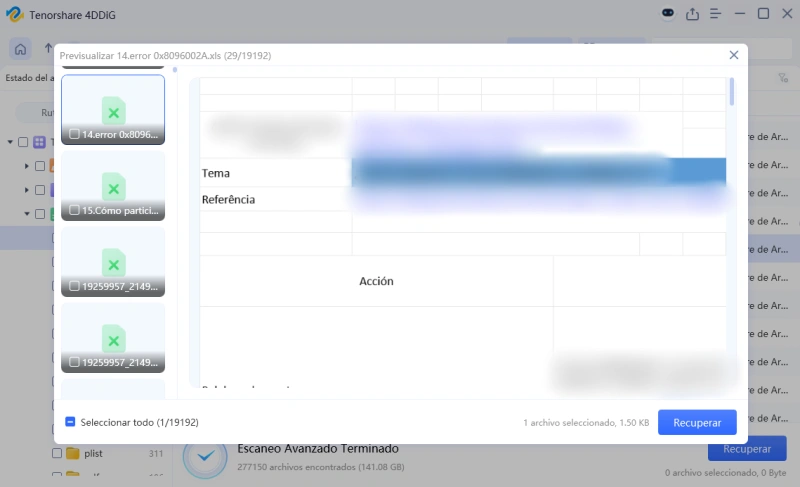Image resolution: width=800 pixels, height=487 pixels.
Task: Go to home via the house icon
Action: (20, 49)
